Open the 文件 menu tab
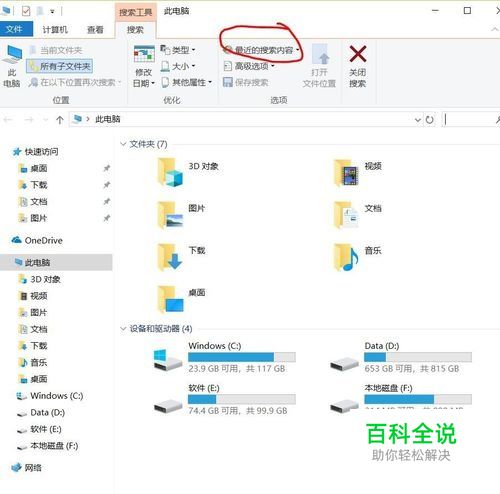This screenshot has height=494, width=500. point(16,29)
